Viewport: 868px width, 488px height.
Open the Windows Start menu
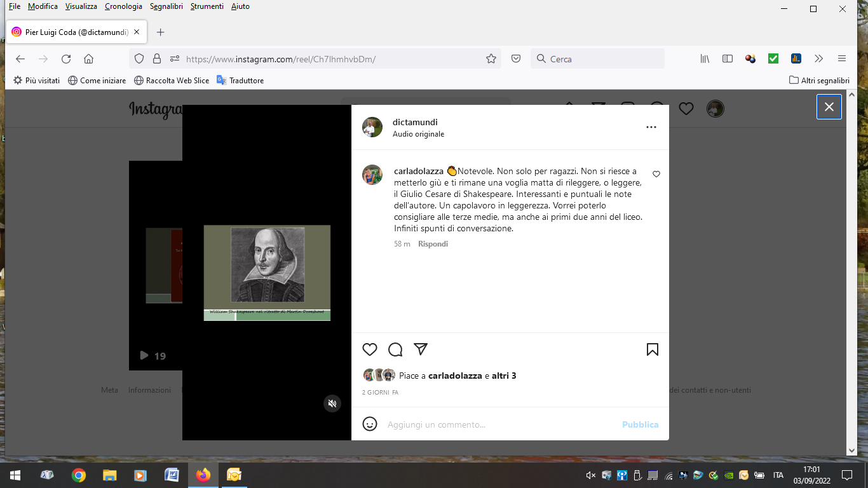pyautogui.click(x=15, y=475)
